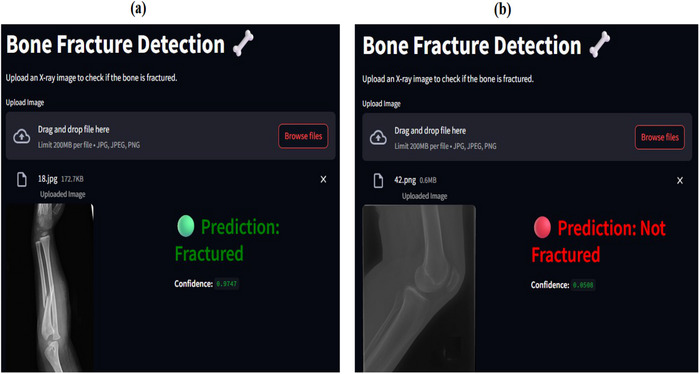
Task: Click the red circle next to Prediction: Not Fractured
Action: click(x=542, y=228)
